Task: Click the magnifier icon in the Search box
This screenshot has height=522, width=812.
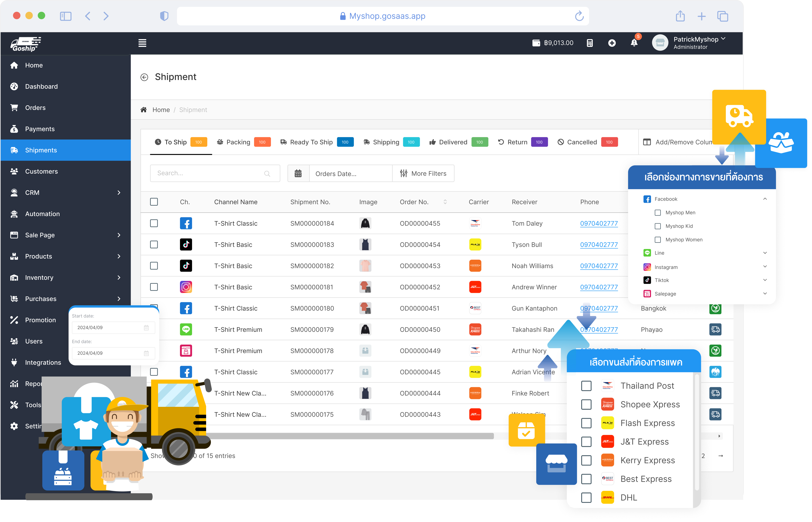Action: coord(267,173)
